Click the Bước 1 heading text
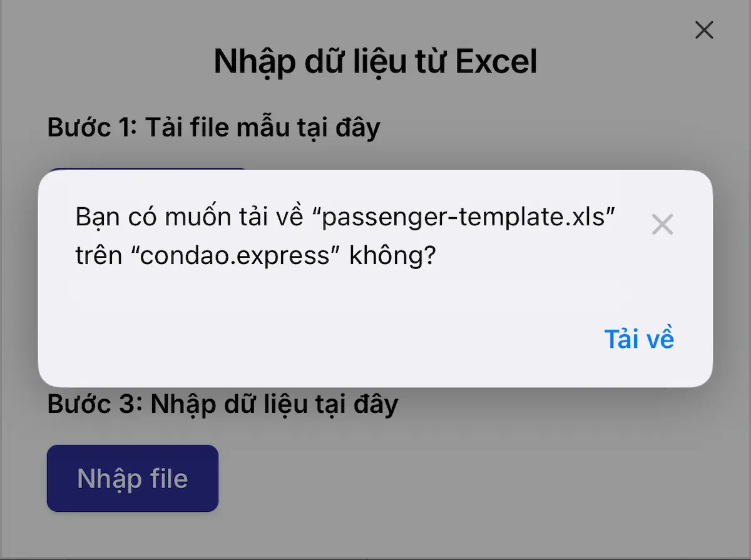This screenshot has height=560, width=751. (x=213, y=127)
